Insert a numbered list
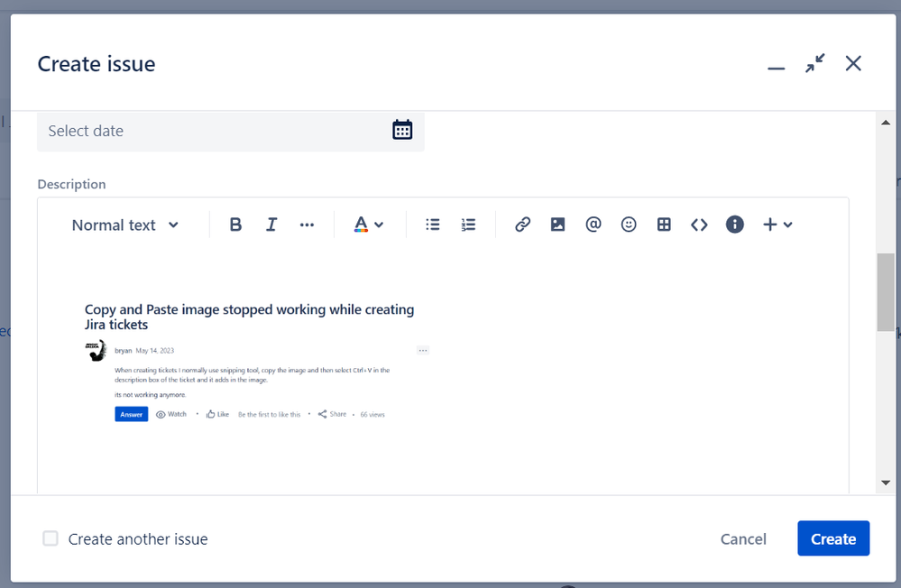This screenshot has height=588, width=901. [x=468, y=225]
